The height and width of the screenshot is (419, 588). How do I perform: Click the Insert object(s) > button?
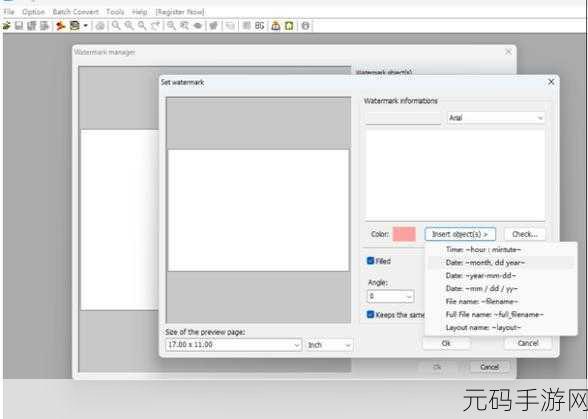click(460, 234)
